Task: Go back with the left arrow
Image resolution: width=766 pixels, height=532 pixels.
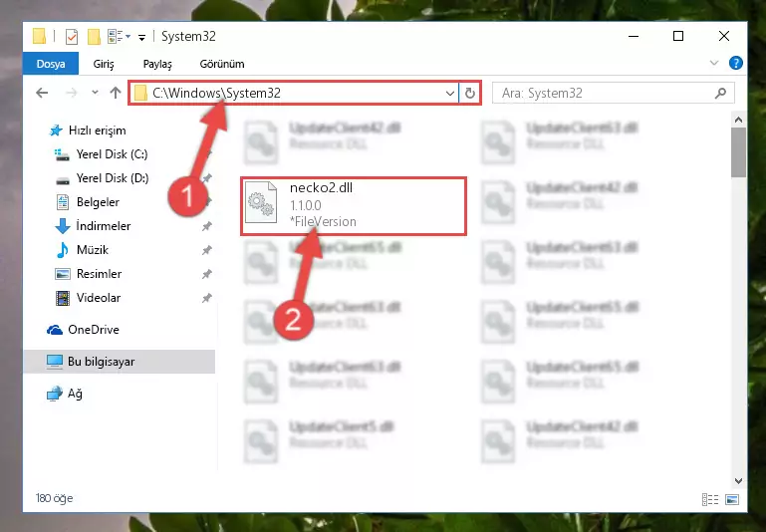Action: click(x=42, y=93)
